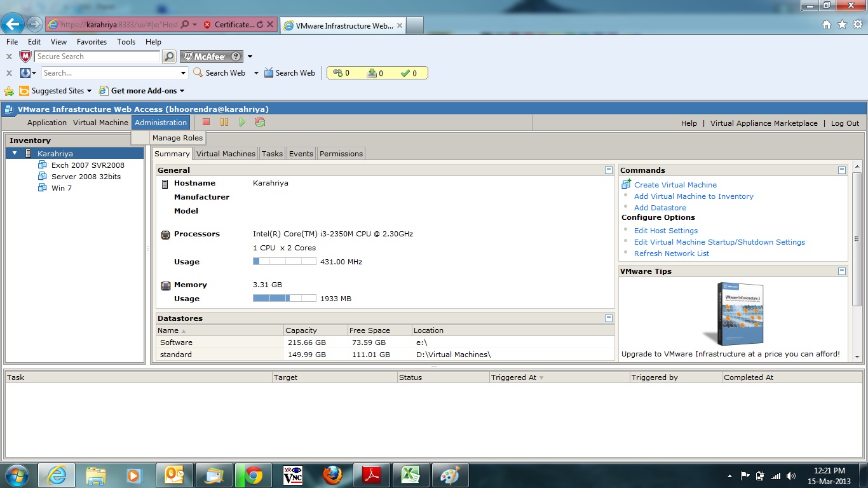Click the VMware Infrastructure 3 box thumbnail
The width and height of the screenshot is (868, 488).
[733, 313]
